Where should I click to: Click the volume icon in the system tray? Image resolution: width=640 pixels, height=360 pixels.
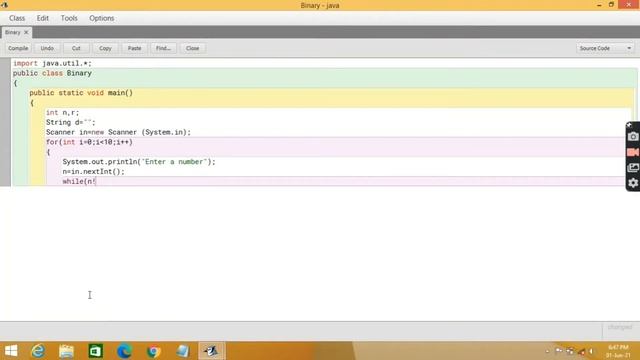point(591,351)
